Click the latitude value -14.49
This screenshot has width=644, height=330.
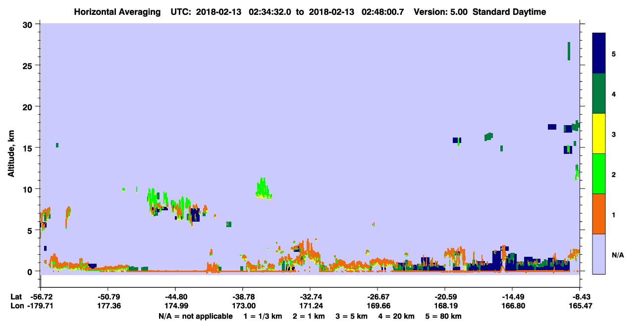[512, 297]
